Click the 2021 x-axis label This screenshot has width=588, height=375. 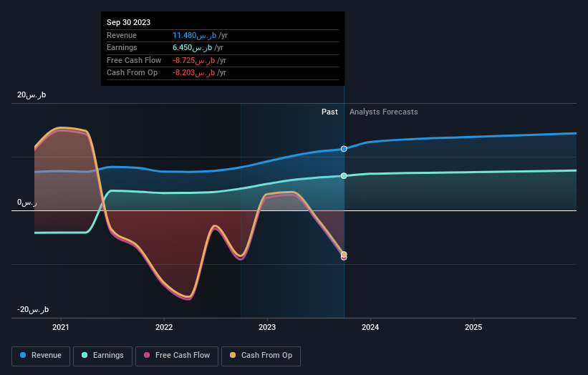click(x=61, y=327)
